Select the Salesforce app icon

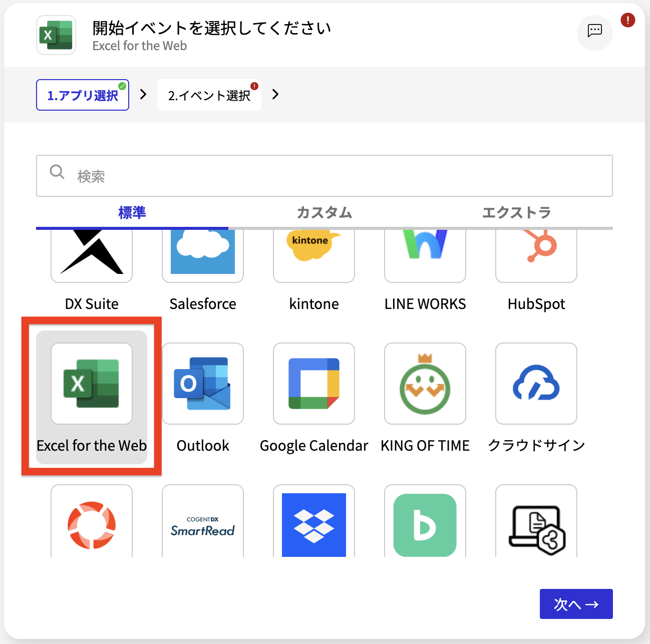tap(203, 255)
